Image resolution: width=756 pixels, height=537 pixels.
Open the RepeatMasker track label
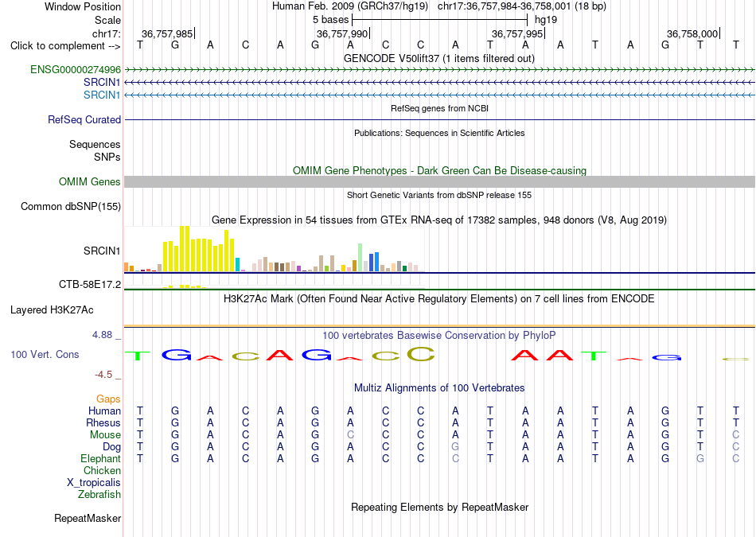pyautogui.click(x=88, y=518)
